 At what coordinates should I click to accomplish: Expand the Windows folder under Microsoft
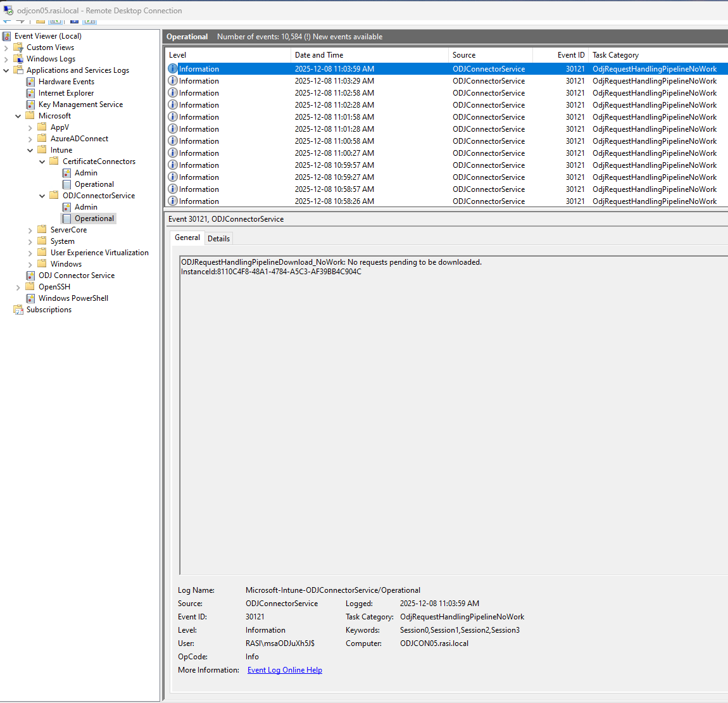[30, 264]
